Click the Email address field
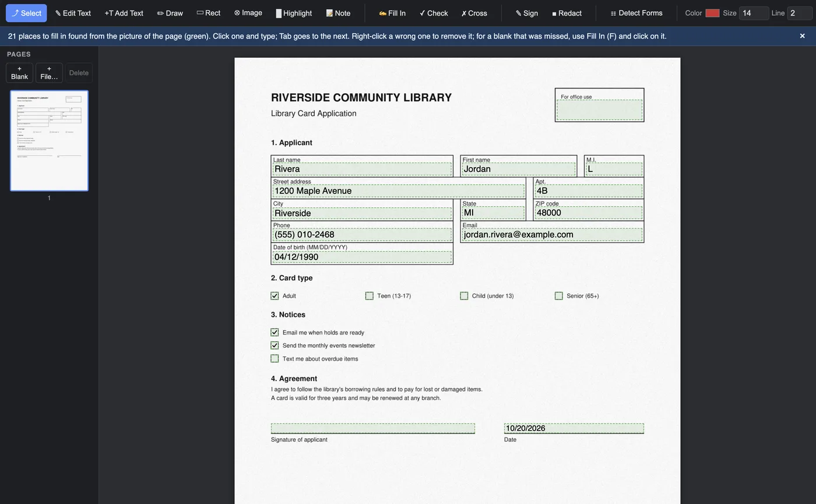 pyautogui.click(x=552, y=235)
